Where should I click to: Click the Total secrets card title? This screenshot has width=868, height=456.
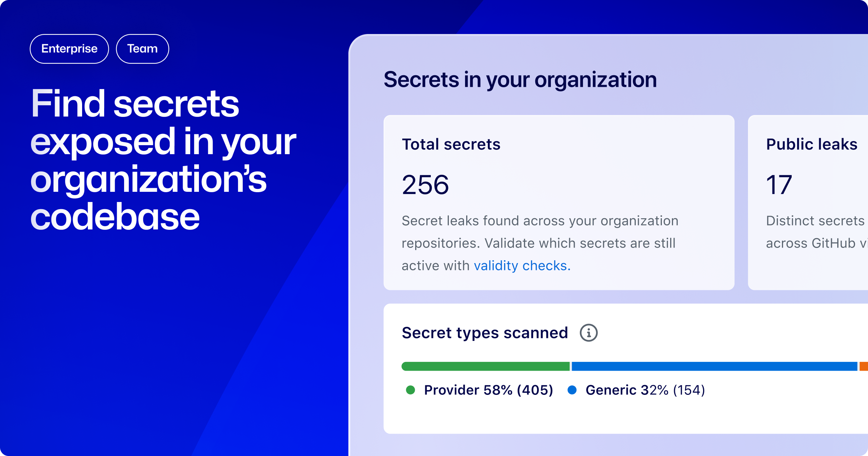point(451,144)
